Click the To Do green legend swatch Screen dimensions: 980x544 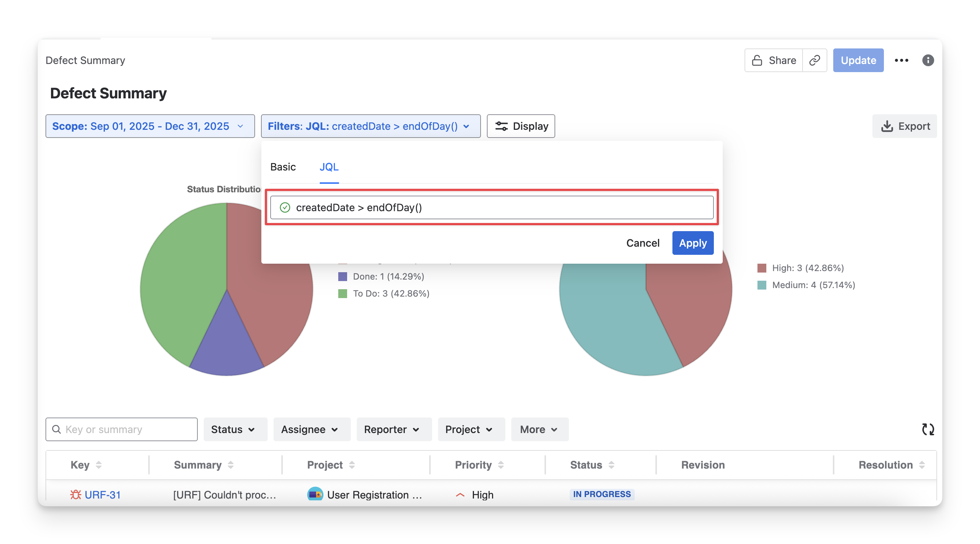point(342,294)
